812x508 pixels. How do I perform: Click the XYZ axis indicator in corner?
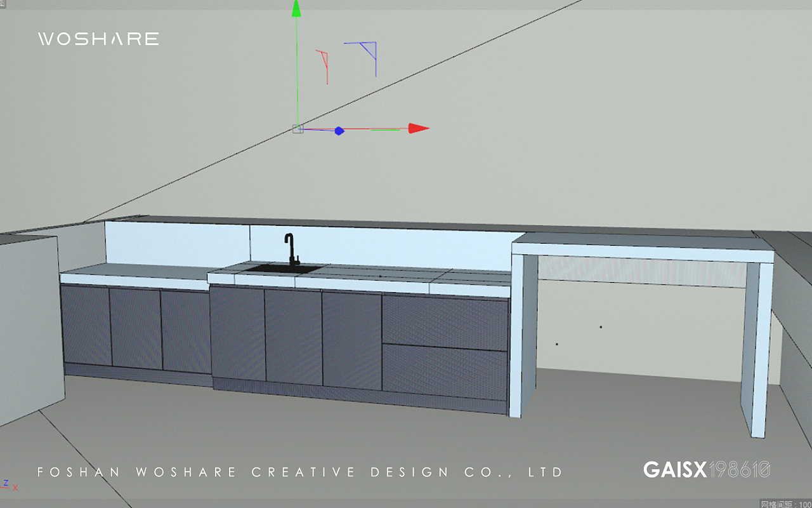click(9, 484)
